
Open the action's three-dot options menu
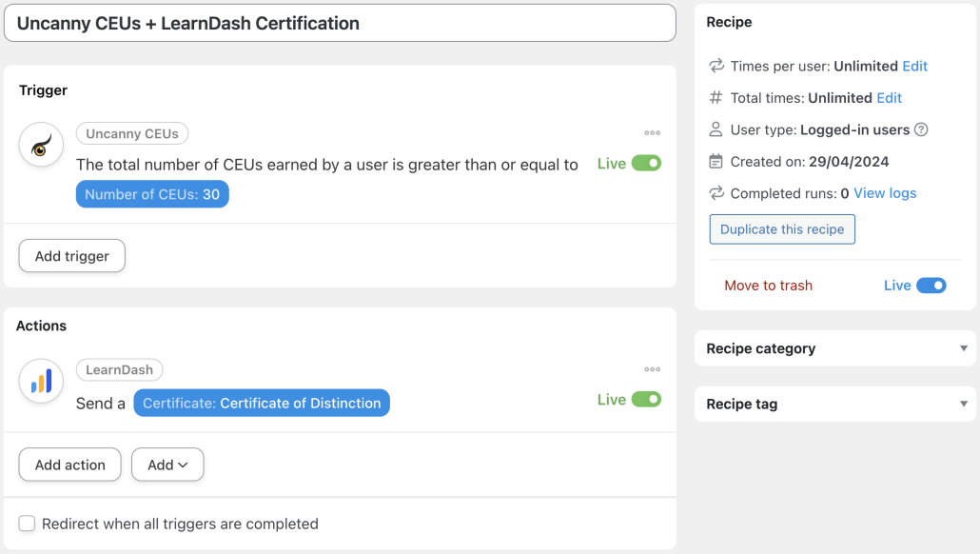click(653, 369)
